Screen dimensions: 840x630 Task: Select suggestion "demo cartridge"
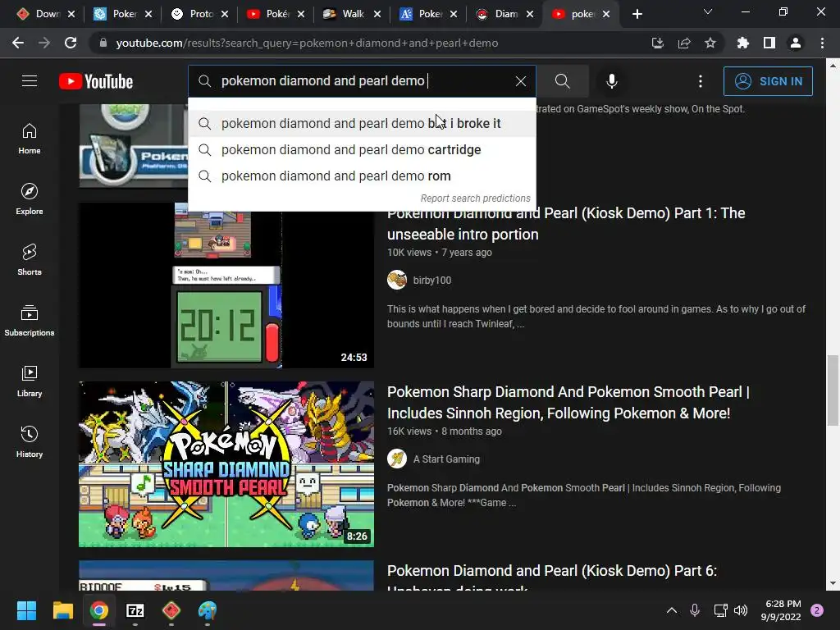point(362,149)
